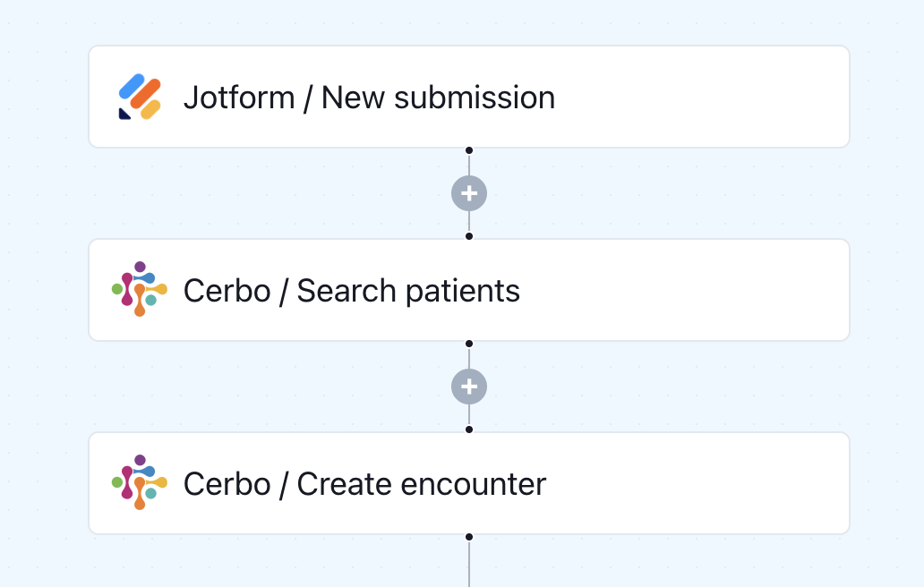Click output connector dot below Create encounter card
The image size is (924, 587).
(469, 537)
